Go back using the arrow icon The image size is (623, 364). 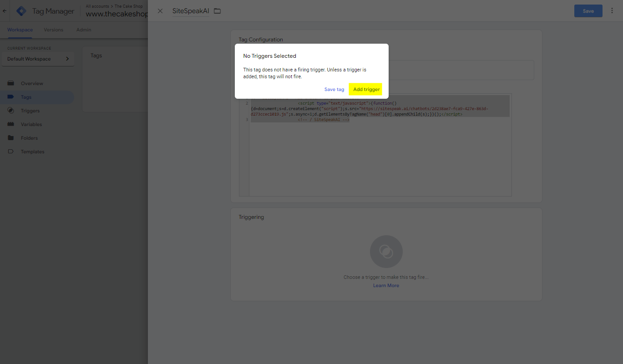pos(5,11)
